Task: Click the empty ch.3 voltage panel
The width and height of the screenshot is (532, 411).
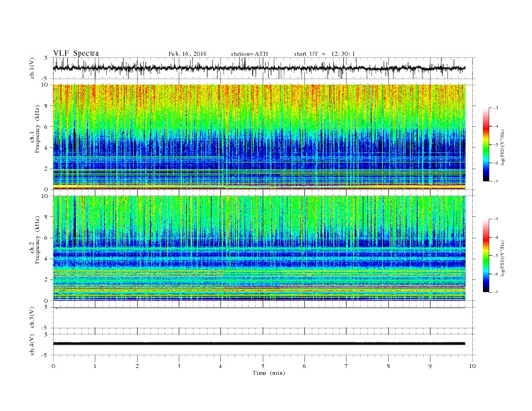Action: coord(263,318)
